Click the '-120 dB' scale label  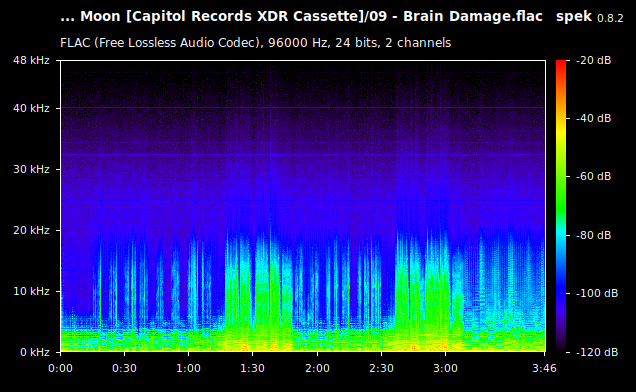click(597, 352)
